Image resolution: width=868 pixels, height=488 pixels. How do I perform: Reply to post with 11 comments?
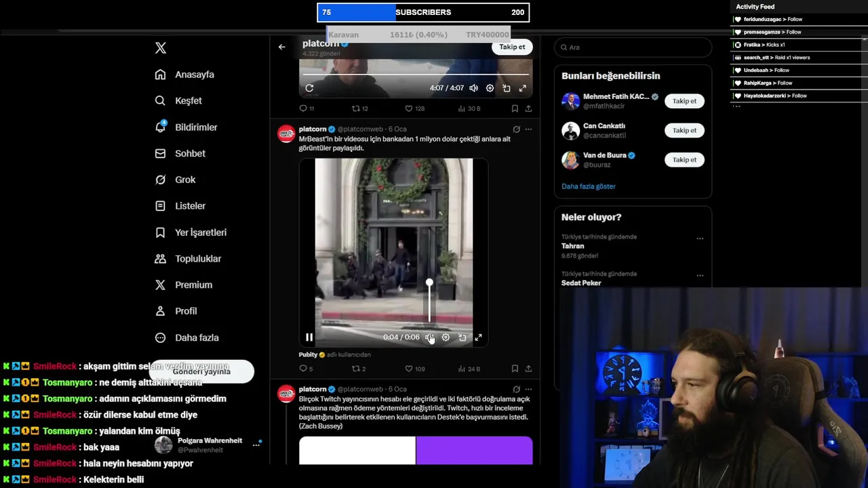click(307, 108)
